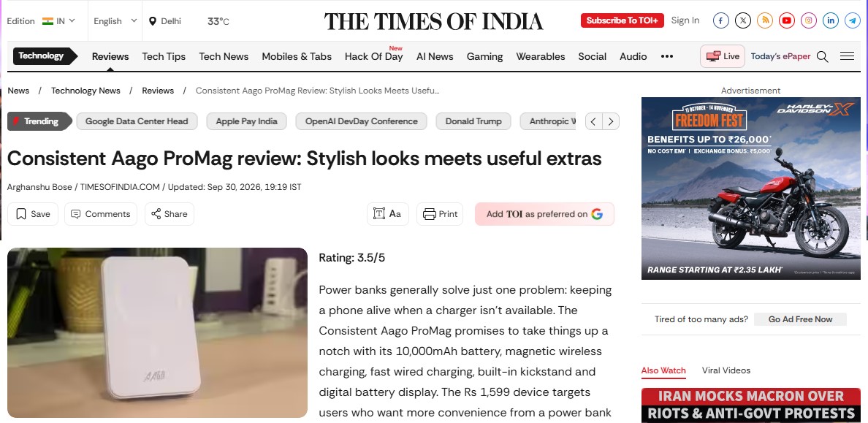Click the font size Aa button
Screen dimensions: 868x423
(x=387, y=214)
